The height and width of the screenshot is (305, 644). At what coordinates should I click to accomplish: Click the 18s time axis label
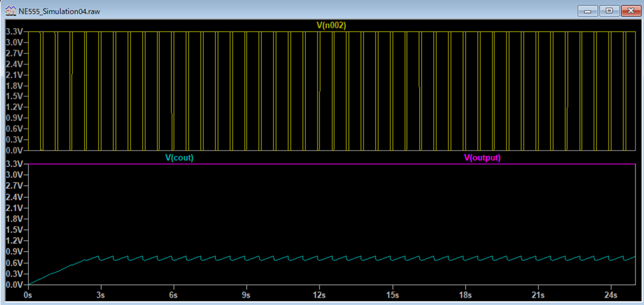465,295
